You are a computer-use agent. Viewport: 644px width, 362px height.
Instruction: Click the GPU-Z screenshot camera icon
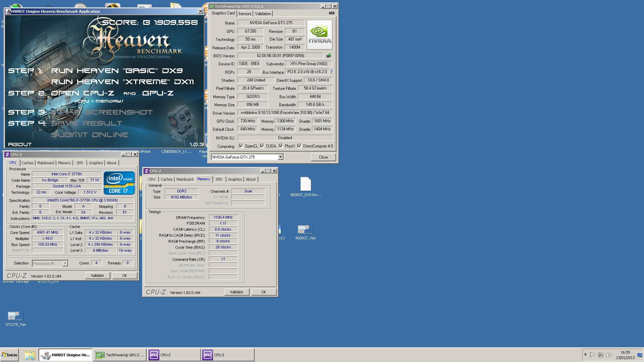pos(331,13)
